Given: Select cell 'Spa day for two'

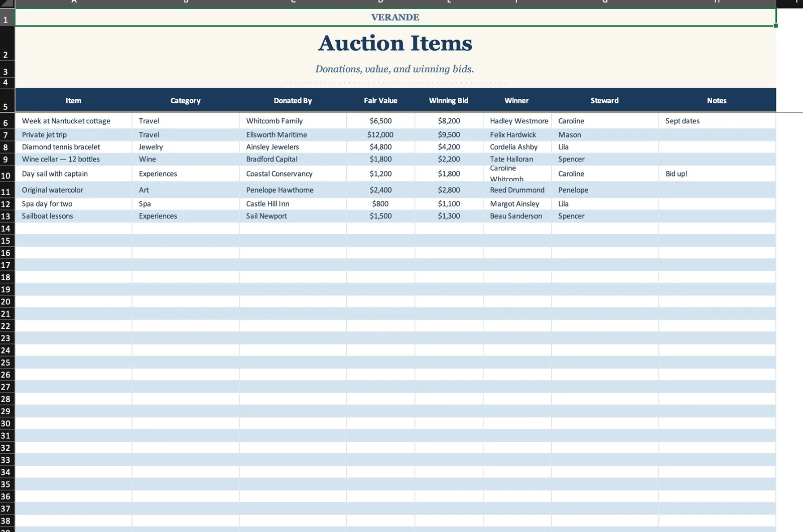Looking at the screenshot, I should [74, 204].
